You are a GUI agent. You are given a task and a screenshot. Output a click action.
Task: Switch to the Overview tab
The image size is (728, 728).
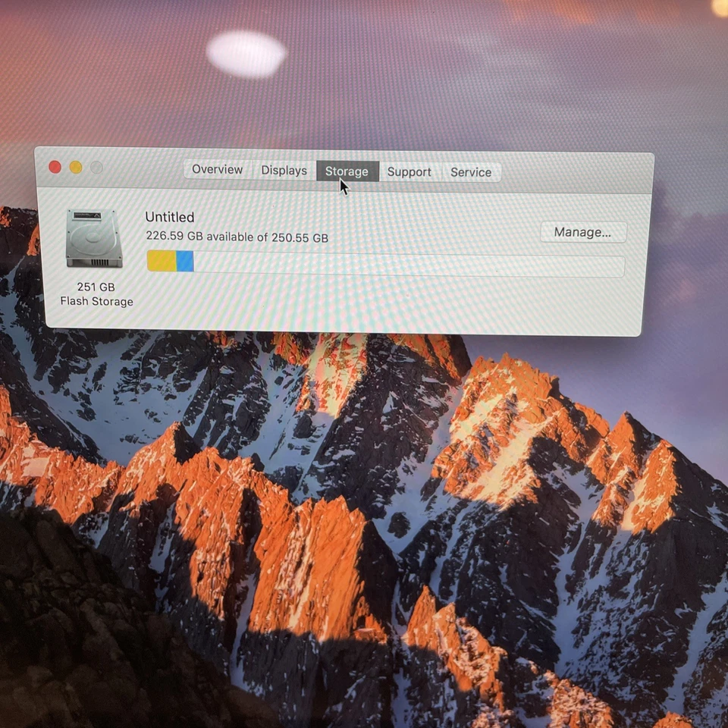(x=218, y=169)
